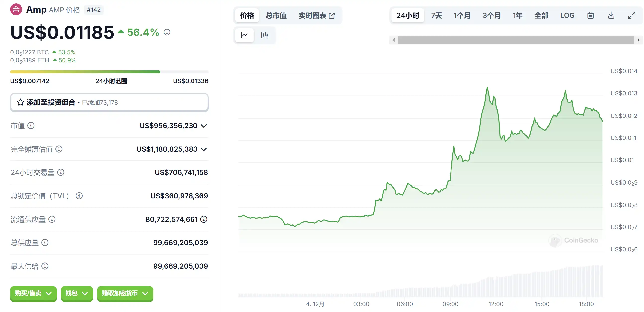The image size is (644, 312).
Task: Click the info icon beside 56.4% change
Action: (x=167, y=32)
